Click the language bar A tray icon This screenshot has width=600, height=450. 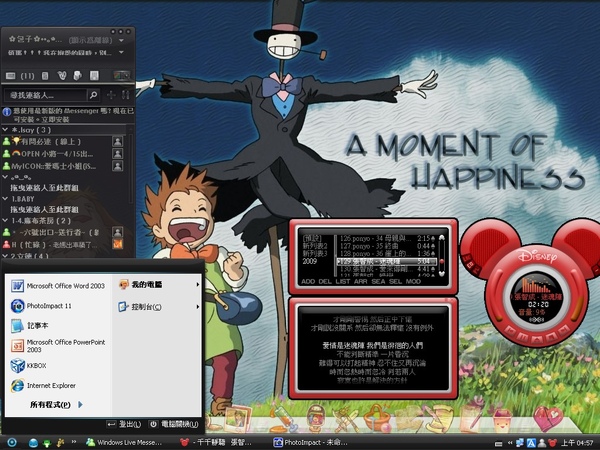click(x=531, y=443)
